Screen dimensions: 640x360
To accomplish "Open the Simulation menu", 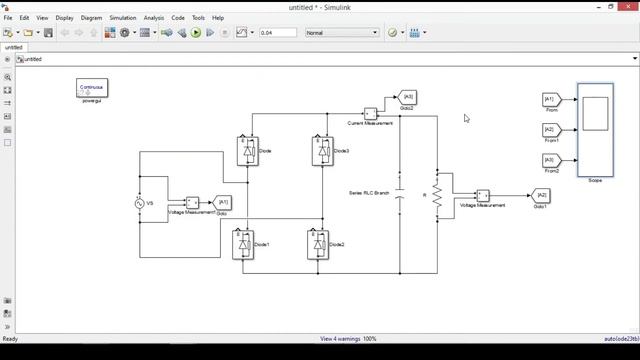I will point(122,18).
